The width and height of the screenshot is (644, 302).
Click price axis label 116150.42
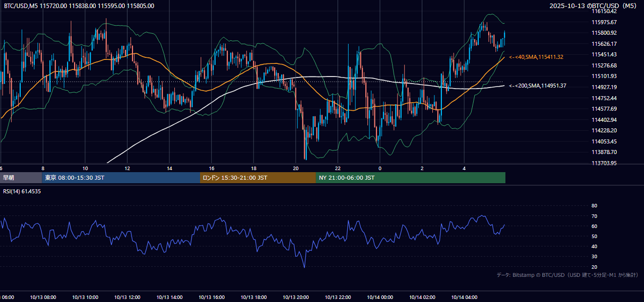pos(605,11)
